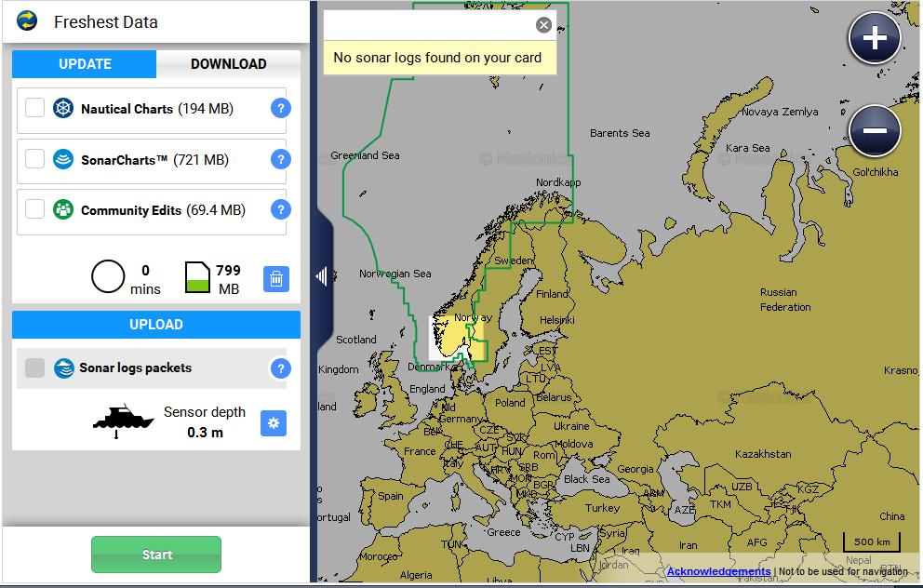
Task: Open help for Community Edits
Action: tap(281, 209)
